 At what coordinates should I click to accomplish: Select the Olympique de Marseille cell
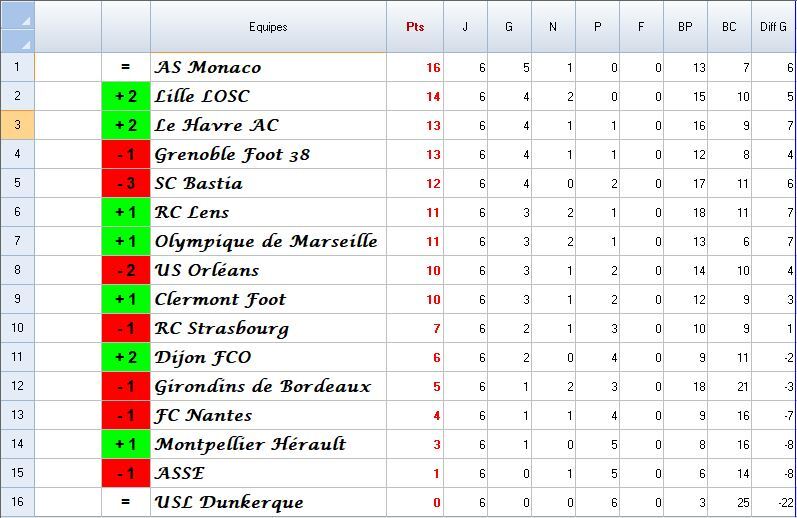(x=268, y=242)
